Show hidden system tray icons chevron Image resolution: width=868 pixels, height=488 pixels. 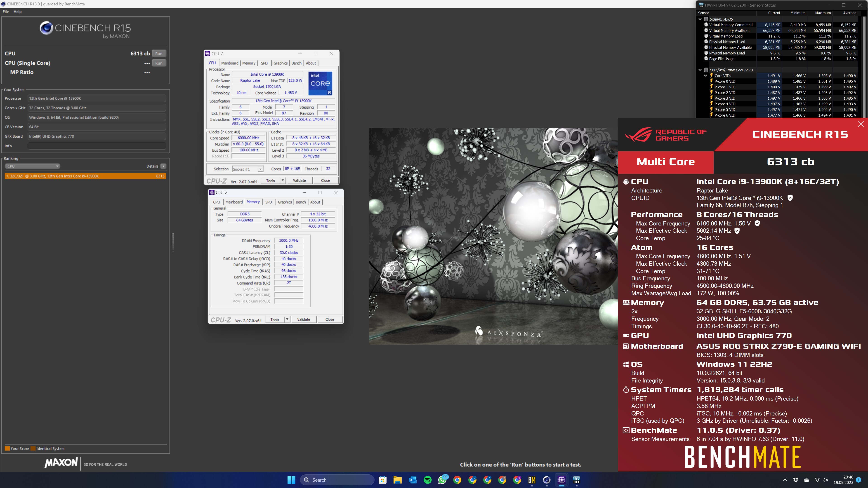click(785, 480)
